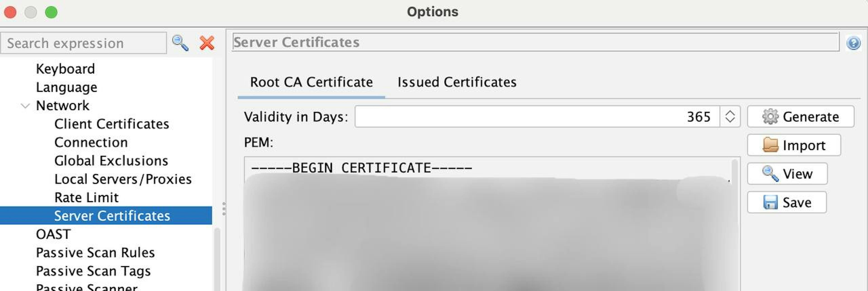This screenshot has width=868, height=291.
Task: Select Root CA Certificate tab
Action: [x=311, y=82]
